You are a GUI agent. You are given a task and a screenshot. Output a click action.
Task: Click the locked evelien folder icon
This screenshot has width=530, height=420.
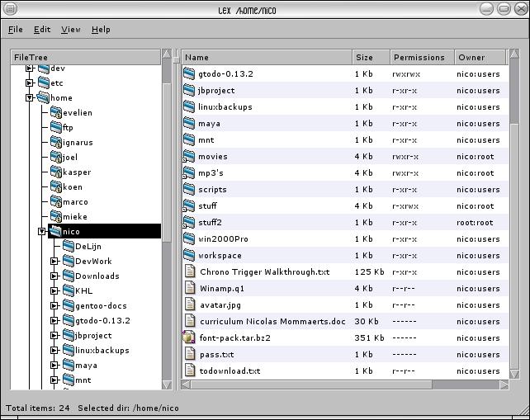[x=55, y=112]
